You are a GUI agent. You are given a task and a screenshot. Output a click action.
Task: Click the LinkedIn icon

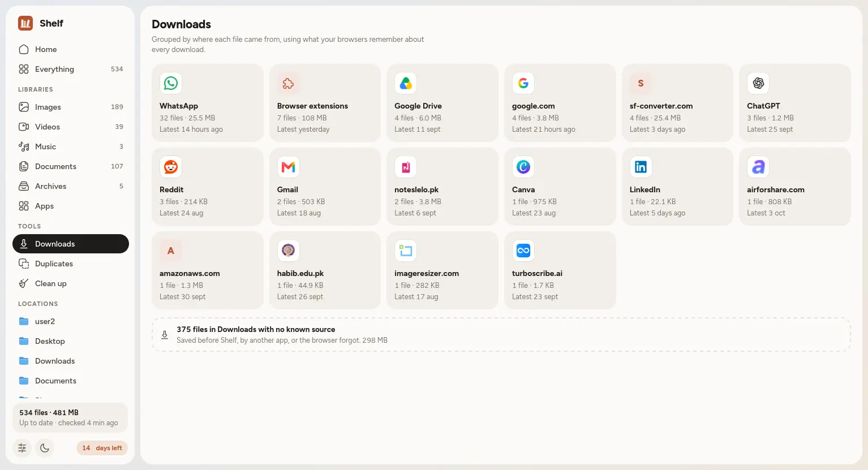pyautogui.click(x=641, y=167)
